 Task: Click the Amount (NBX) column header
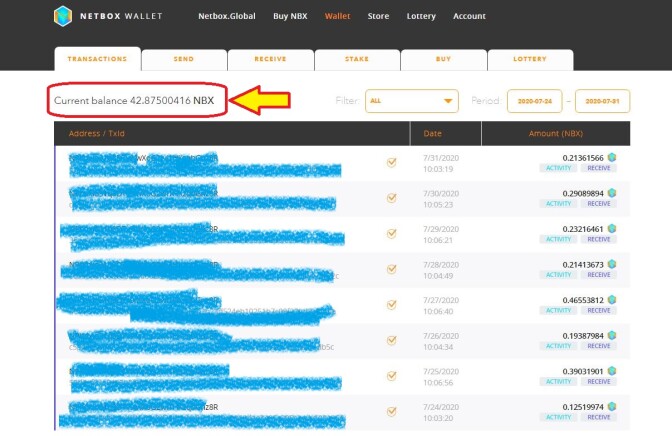click(555, 133)
